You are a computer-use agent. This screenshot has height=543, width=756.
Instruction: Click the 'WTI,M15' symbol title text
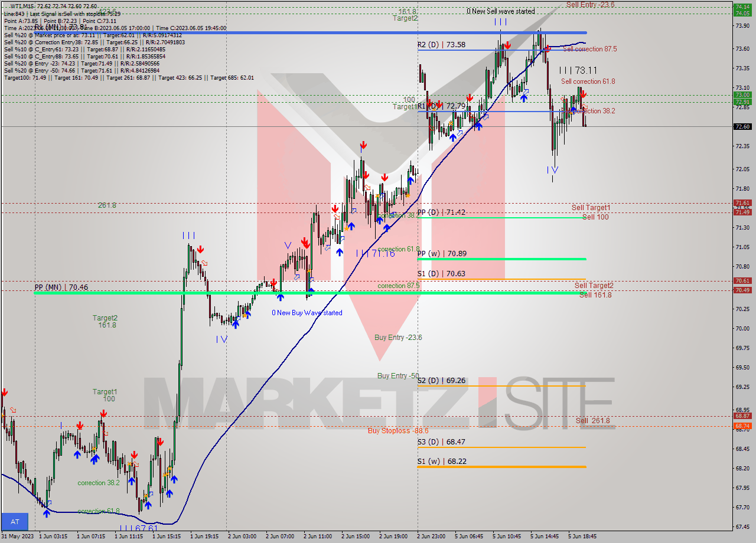(22, 6)
